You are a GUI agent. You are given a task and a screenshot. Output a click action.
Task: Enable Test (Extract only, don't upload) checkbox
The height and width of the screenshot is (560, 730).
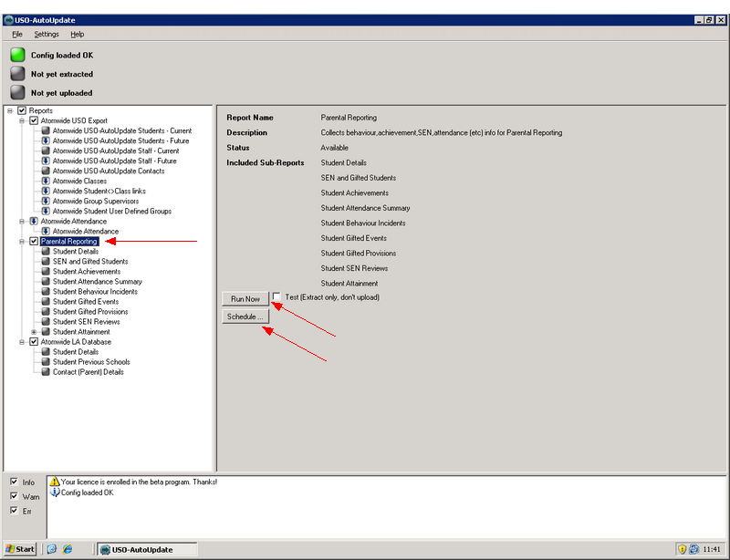click(276, 296)
